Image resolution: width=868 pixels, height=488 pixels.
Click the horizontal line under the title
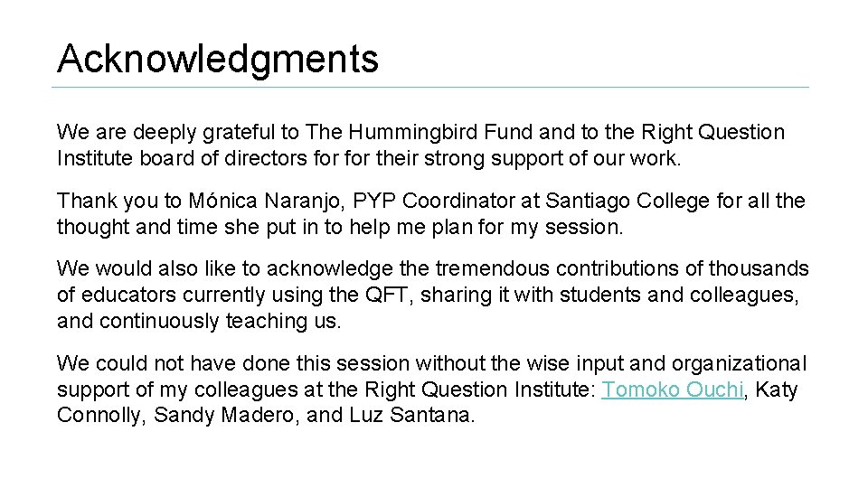[x=432, y=88]
